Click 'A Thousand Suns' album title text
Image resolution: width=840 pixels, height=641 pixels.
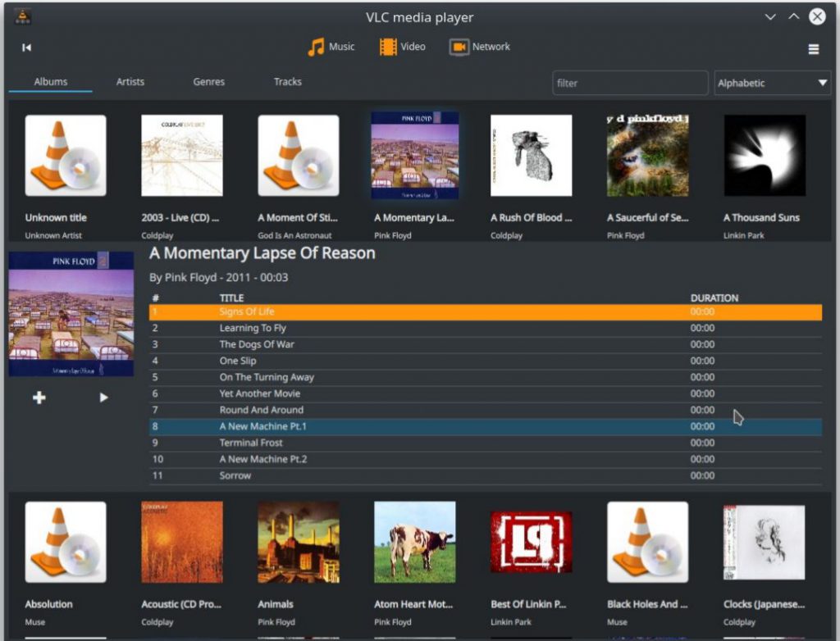pos(761,217)
